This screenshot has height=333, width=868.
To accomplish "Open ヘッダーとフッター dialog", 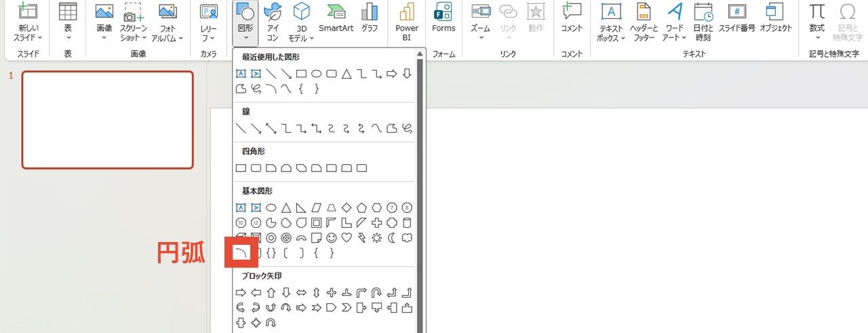I will click(x=644, y=22).
